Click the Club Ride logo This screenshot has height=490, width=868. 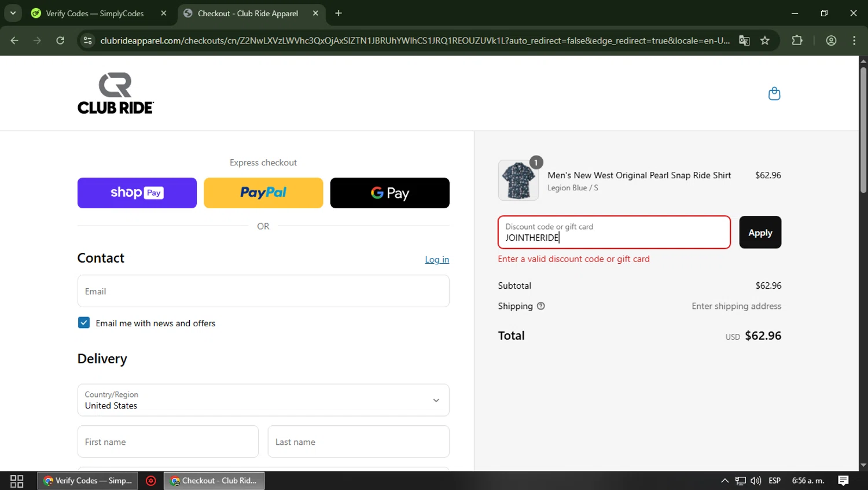(x=116, y=93)
